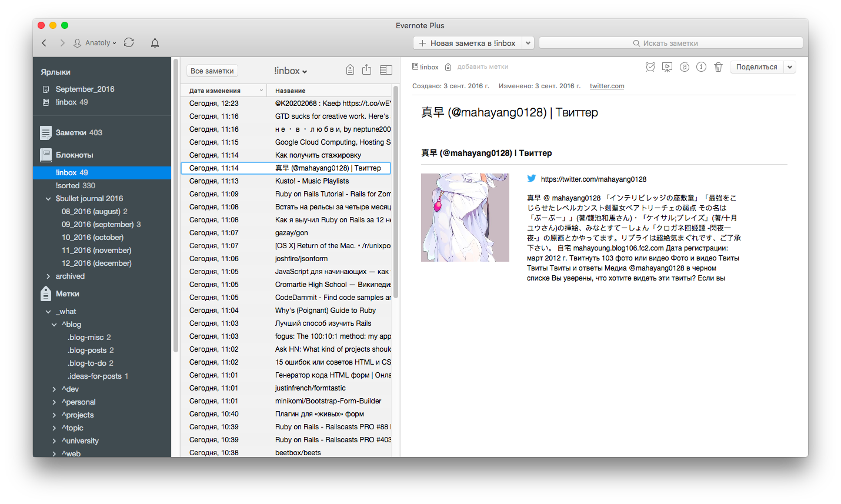This screenshot has height=504, width=841.
Task: Click the annotate (a) icon
Action: 684,67
